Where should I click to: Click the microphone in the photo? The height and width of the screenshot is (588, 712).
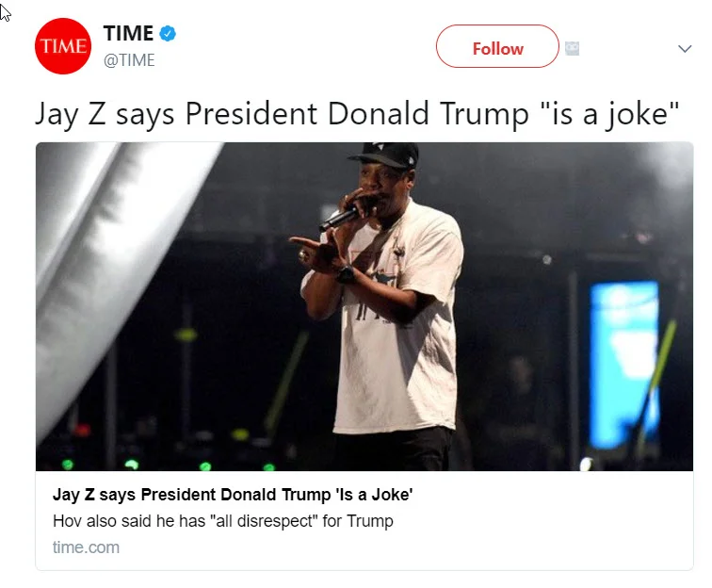coord(340,220)
